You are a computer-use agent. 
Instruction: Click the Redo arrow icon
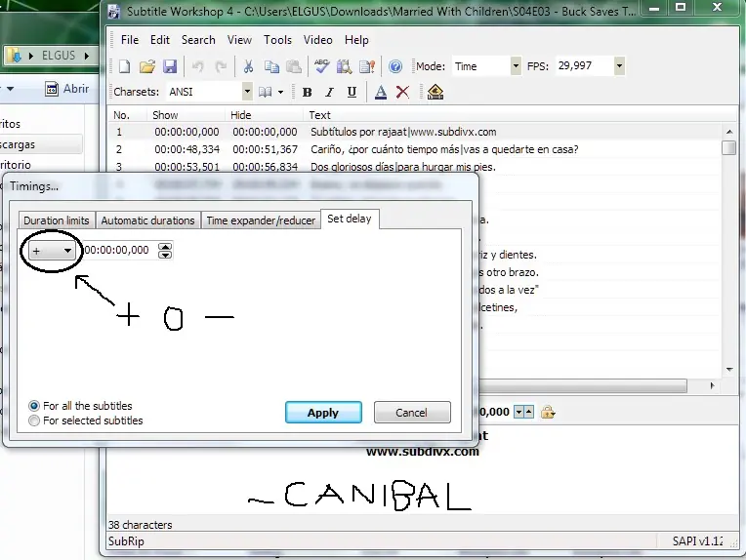(x=221, y=66)
